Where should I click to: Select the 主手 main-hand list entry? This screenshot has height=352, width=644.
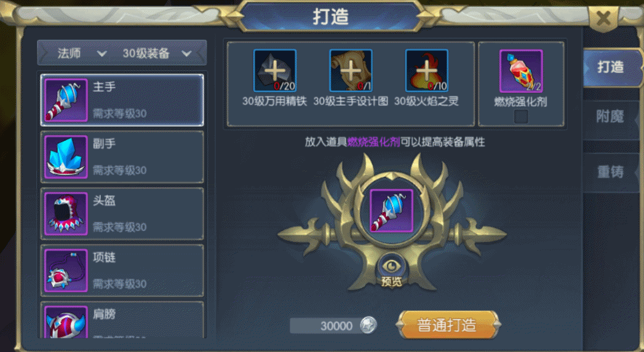(x=122, y=100)
